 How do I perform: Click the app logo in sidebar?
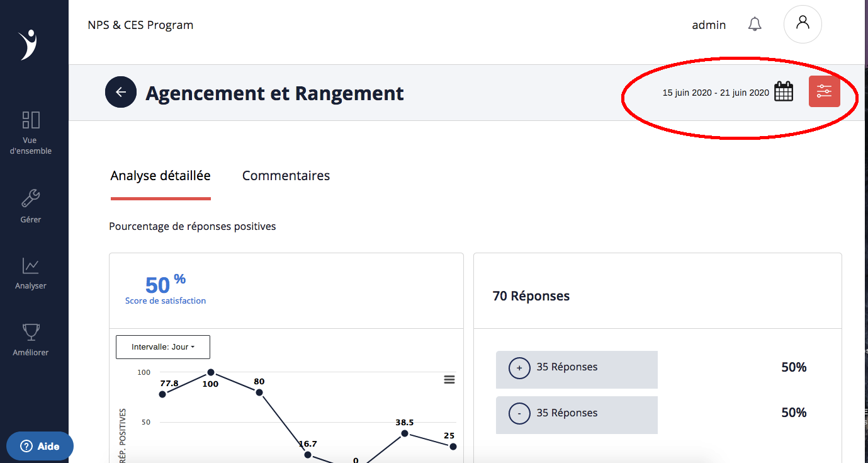(x=28, y=45)
